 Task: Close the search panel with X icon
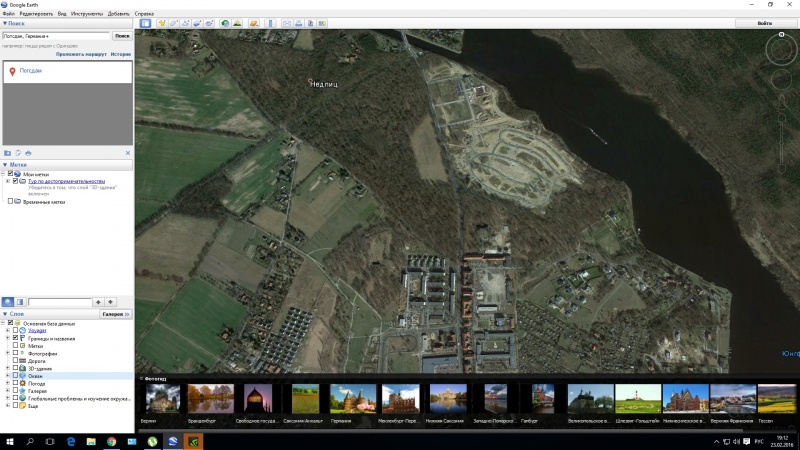pyautogui.click(x=127, y=152)
